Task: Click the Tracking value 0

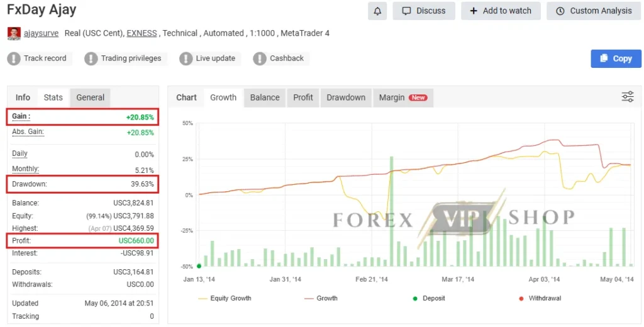Action: click(x=152, y=316)
